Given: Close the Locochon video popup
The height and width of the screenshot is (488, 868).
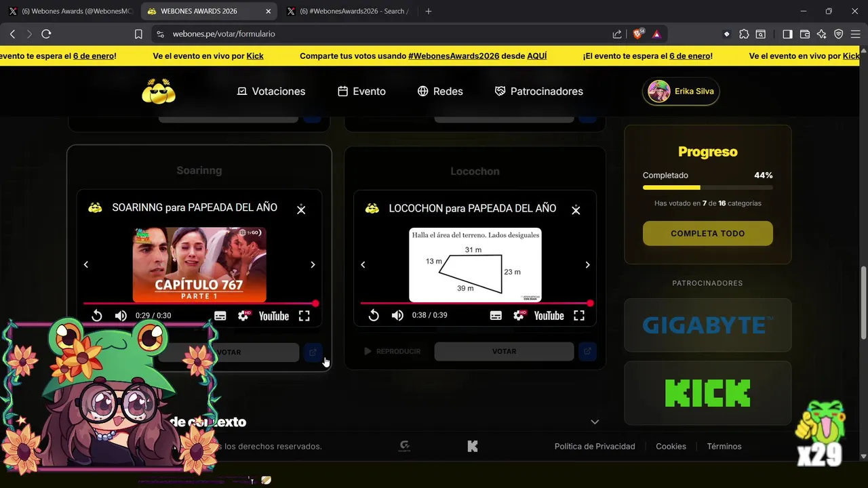Looking at the screenshot, I should [576, 210].
